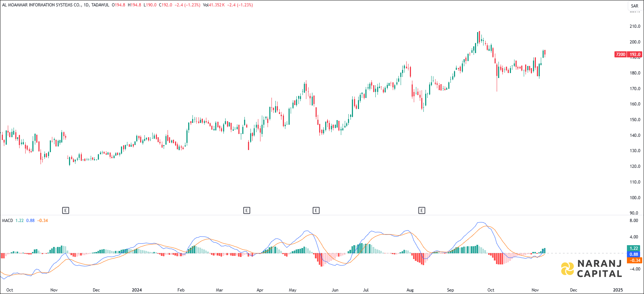Click the Jun label on time axis

335,290
